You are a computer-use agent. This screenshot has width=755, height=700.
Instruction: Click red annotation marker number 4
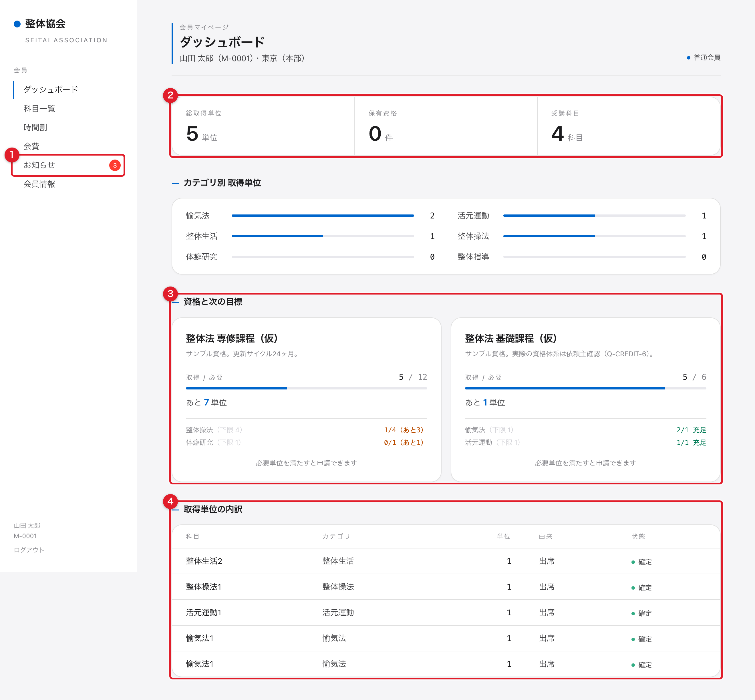point(170,501)
